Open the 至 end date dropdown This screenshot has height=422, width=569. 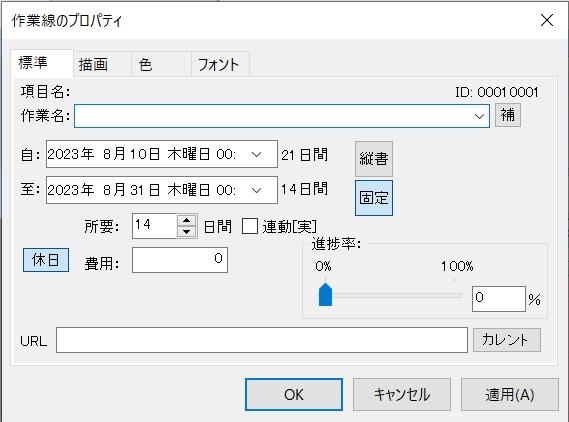[257, 190]
